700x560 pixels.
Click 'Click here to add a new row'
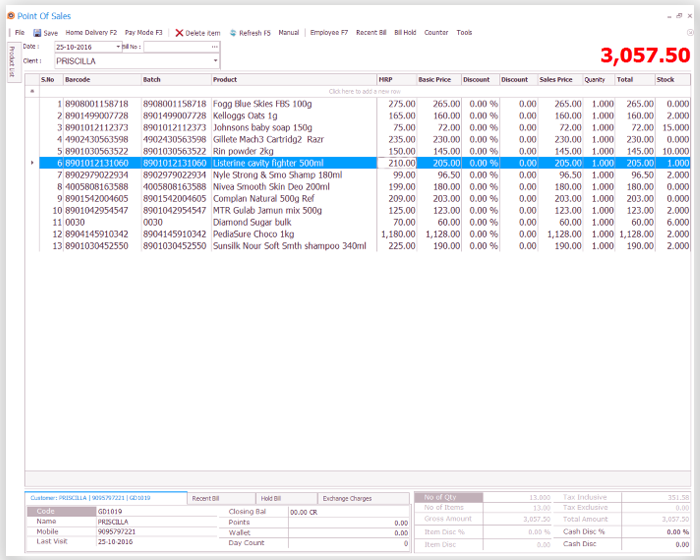[365, 92]
